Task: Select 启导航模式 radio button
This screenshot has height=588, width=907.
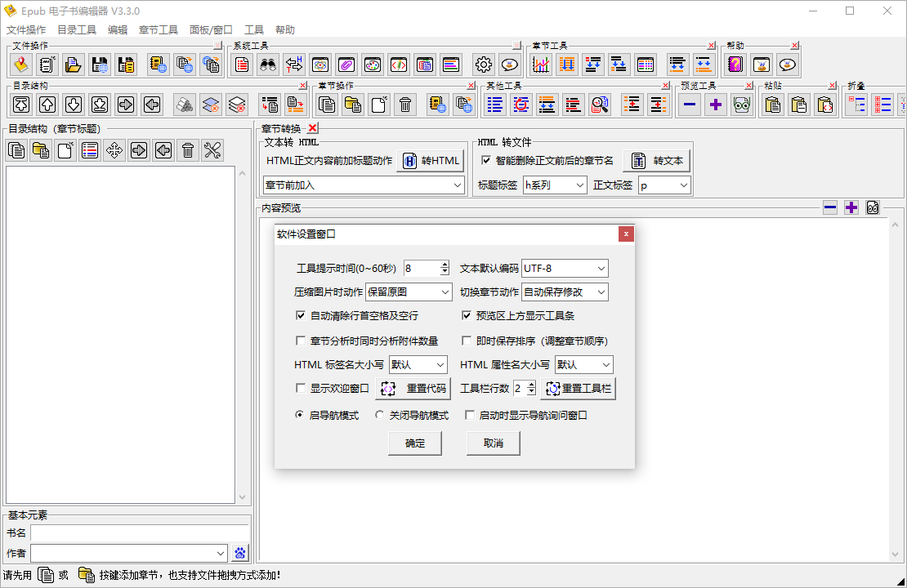Action: 299,415
